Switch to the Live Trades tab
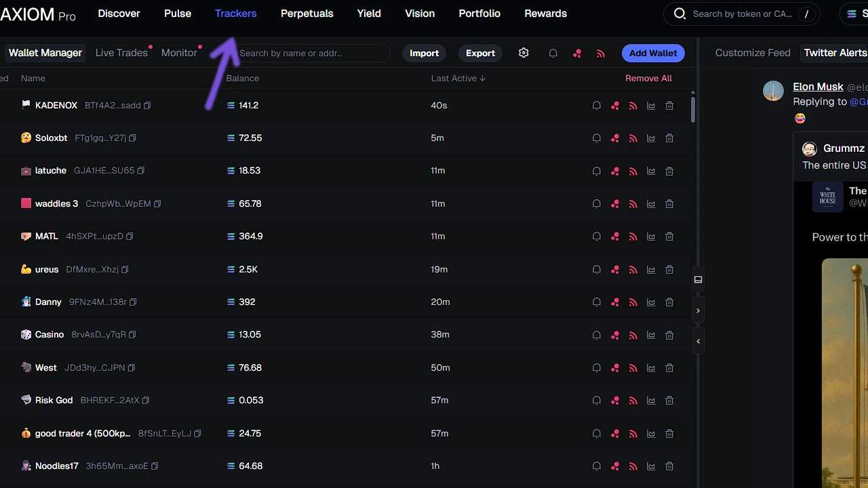The image size is (868, 488). click(x=121, y=53)
